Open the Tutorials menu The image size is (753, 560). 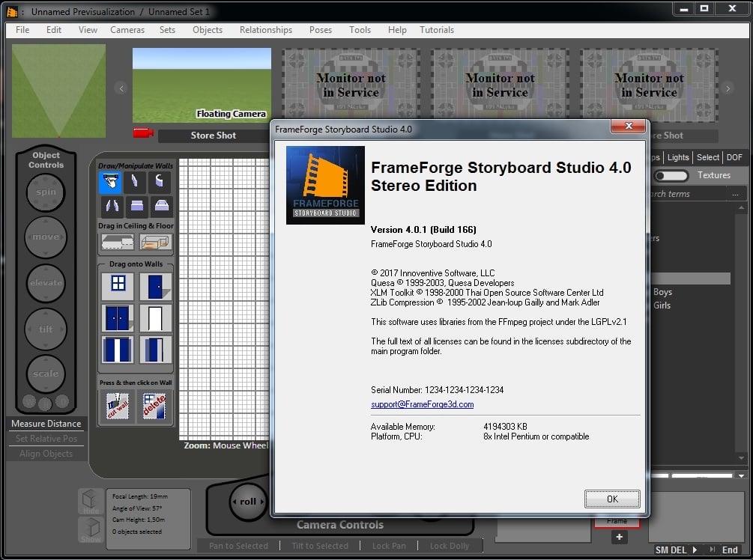pyautogui.click(x=437, y=30)
